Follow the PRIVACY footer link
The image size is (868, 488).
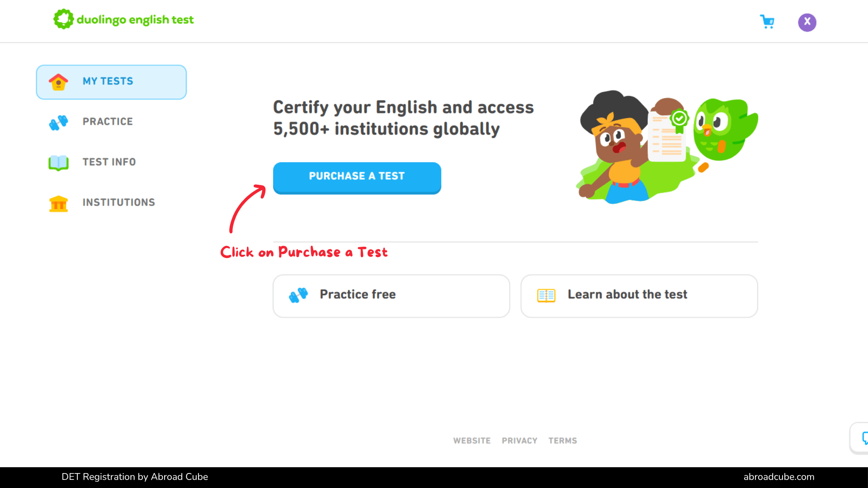[519, 441]
